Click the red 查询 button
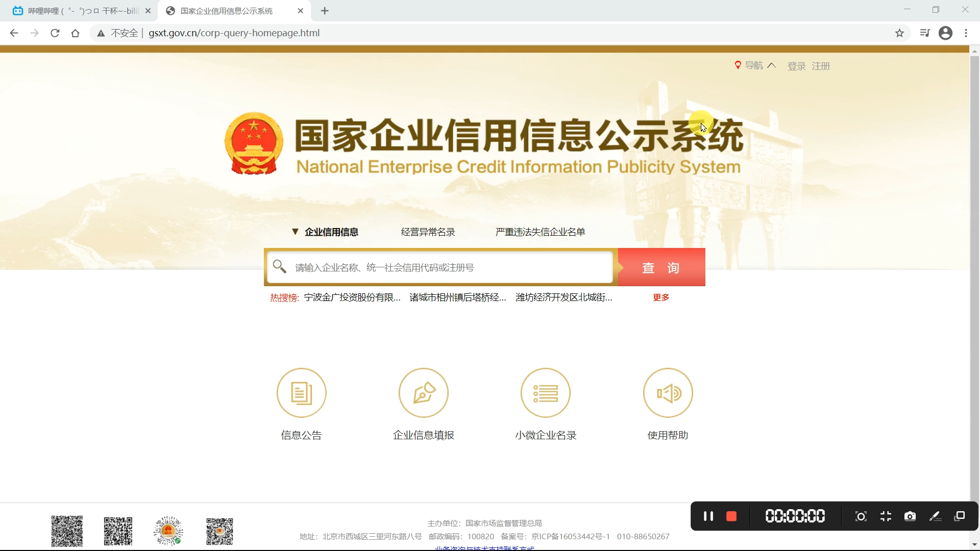Viewport: 980px width, 551px height. [x=661, y=267]
